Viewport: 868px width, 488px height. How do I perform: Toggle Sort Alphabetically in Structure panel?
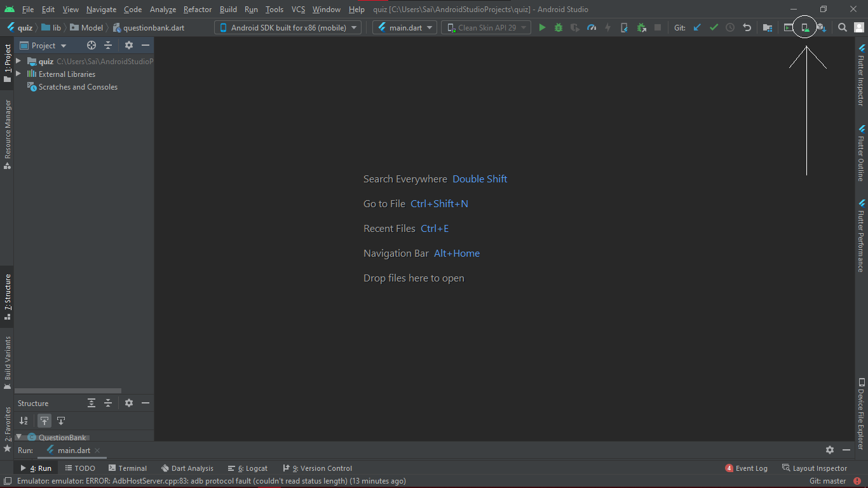pos(24,421)
